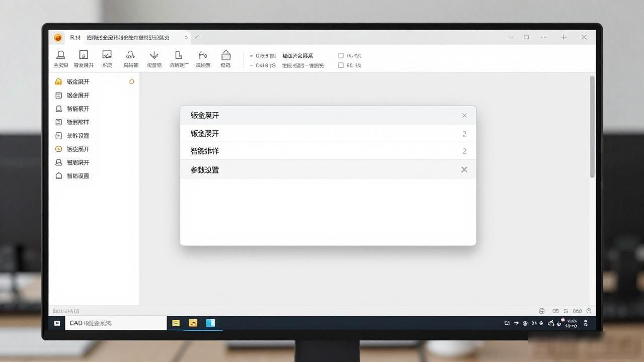Open the picture frame icon in toolbar

pos(107,54)
